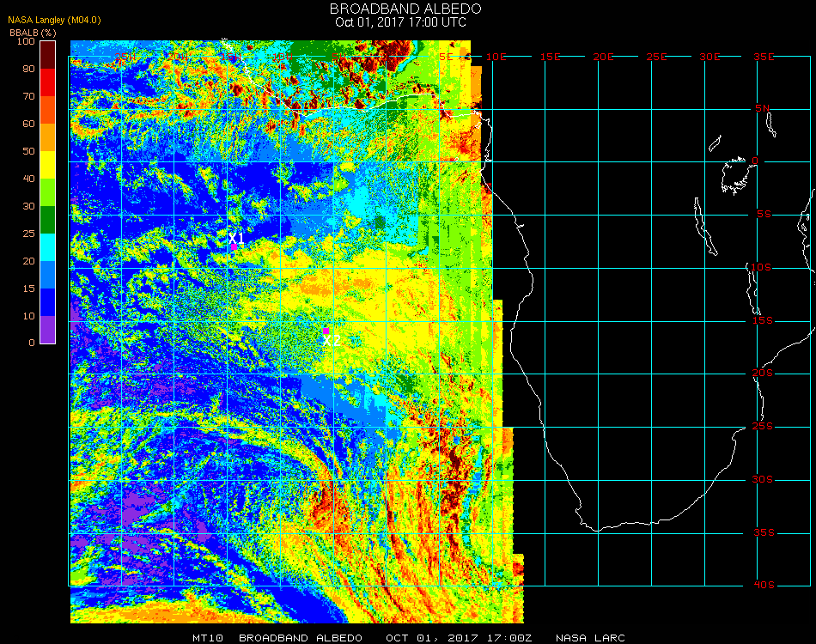The height and width of the screenshot is (644, 816).
Task: Click the 25E longitude label
Action: tap(656, 57)
